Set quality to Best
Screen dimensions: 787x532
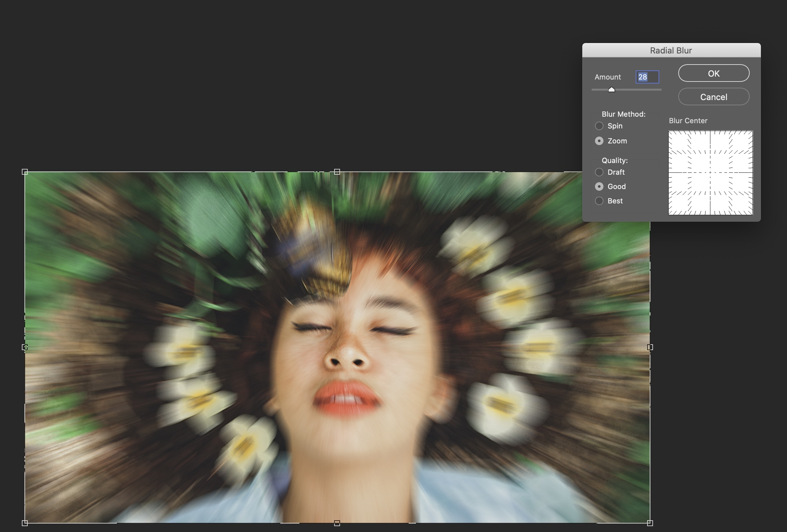click(x=599, y=201)
